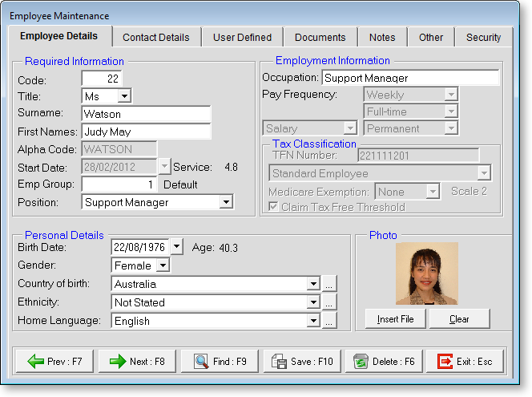Click the employee photo thumbnail
The image size is (532, 397).
(x=427, y=273)
